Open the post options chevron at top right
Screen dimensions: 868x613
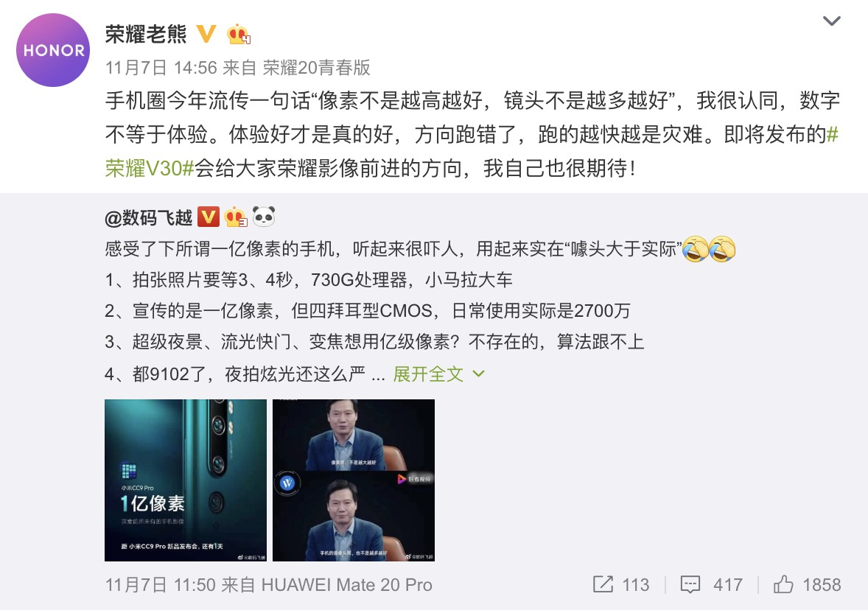[x=831, y=21]
